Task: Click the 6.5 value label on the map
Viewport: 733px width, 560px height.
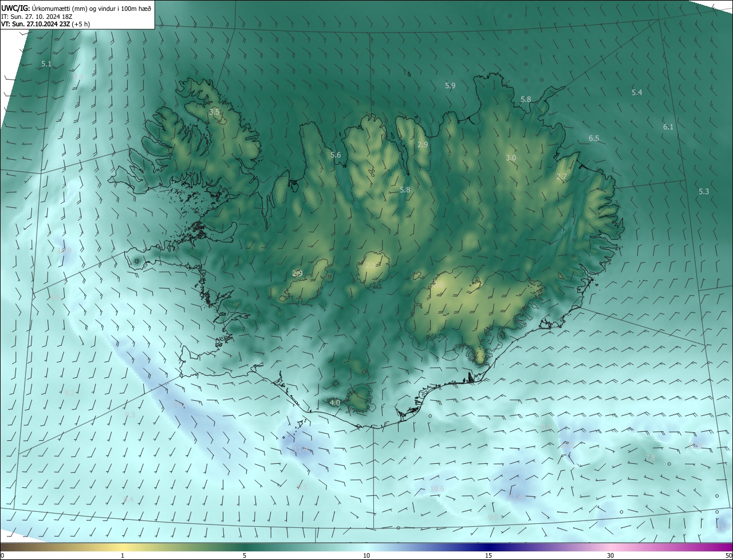Action: pos(594,138)
